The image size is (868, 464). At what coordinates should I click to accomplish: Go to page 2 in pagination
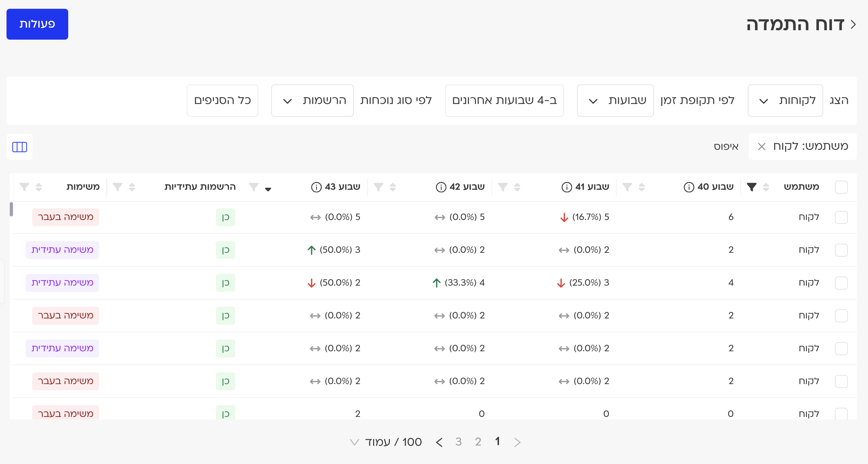tap(478, 442)
